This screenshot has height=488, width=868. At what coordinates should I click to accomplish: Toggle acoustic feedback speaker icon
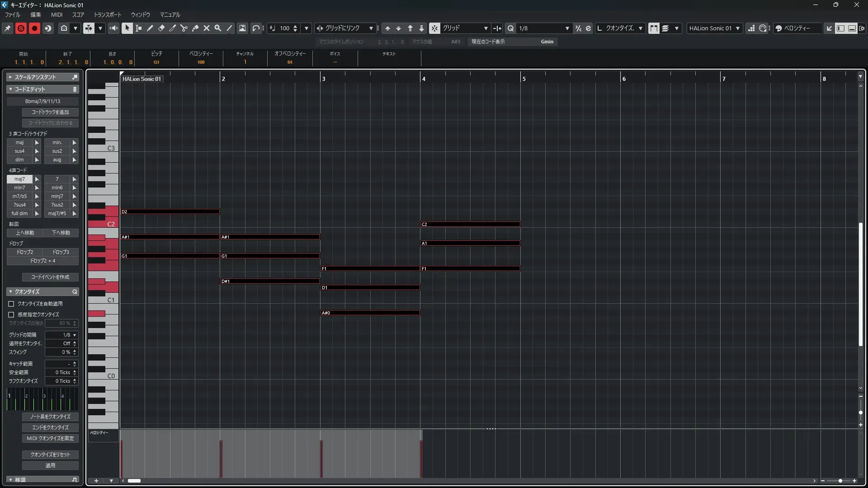coord(113,28)
